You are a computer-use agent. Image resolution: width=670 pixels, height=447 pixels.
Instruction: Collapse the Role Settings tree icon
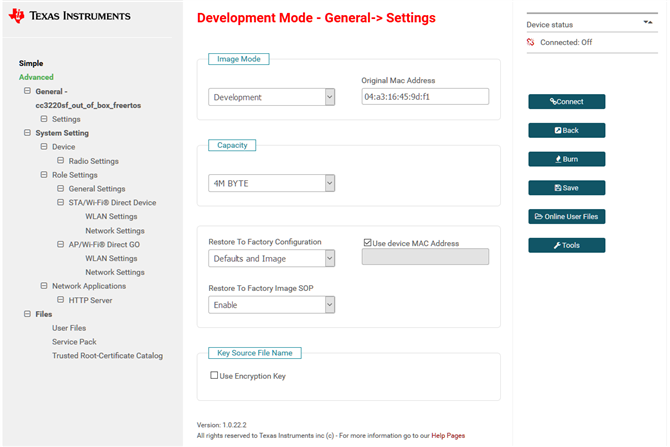(43, 175)
